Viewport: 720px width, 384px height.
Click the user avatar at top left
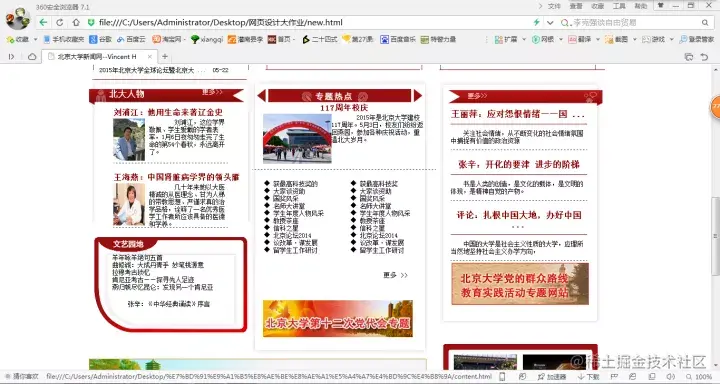pos(18,18)
